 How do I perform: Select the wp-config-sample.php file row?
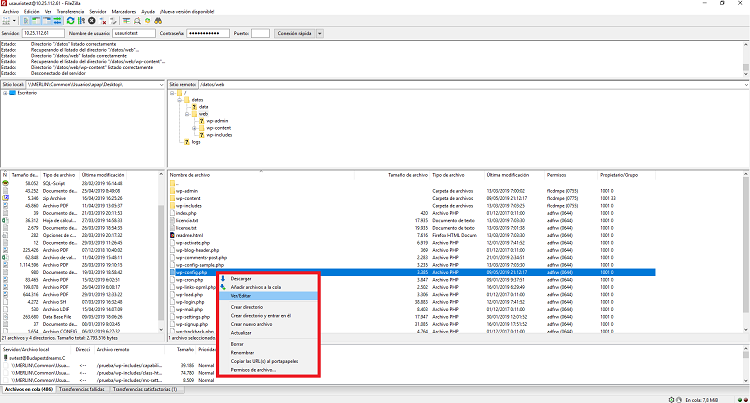(412, 265)
